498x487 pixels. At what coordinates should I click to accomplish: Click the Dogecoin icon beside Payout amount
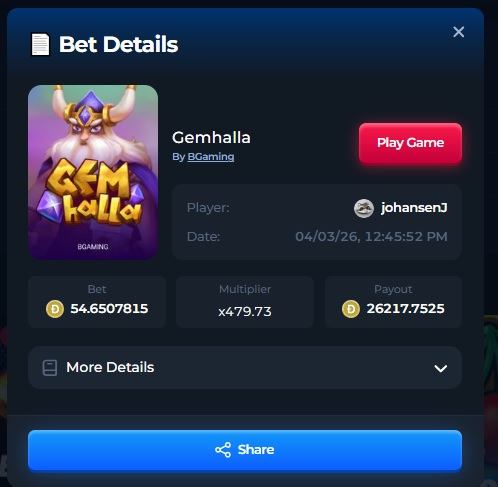click(x=351, y=309)
